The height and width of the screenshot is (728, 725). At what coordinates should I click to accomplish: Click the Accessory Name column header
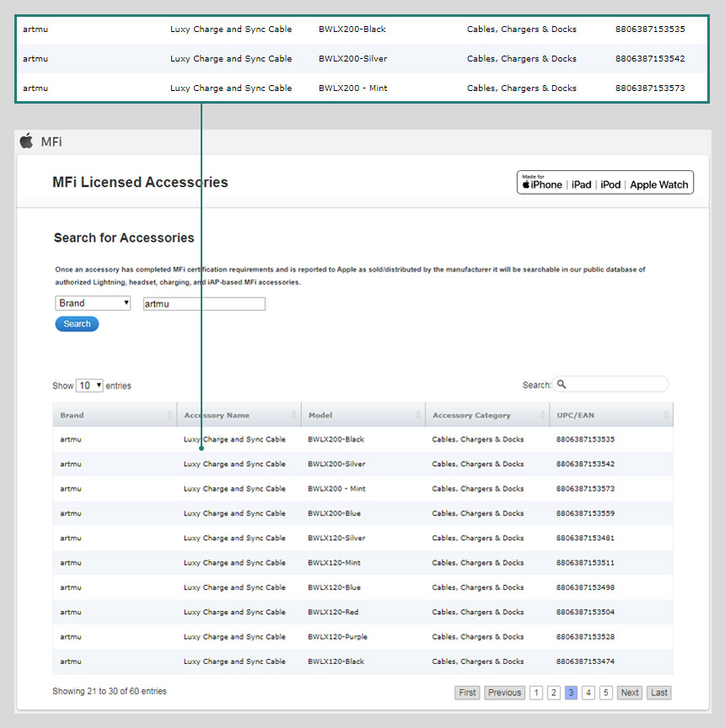[239, 415]
